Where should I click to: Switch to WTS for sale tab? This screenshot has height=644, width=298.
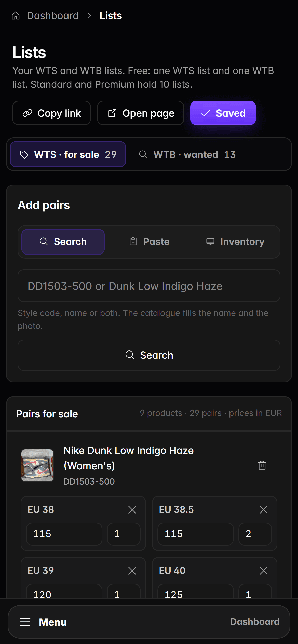click(x=68, y=154)
